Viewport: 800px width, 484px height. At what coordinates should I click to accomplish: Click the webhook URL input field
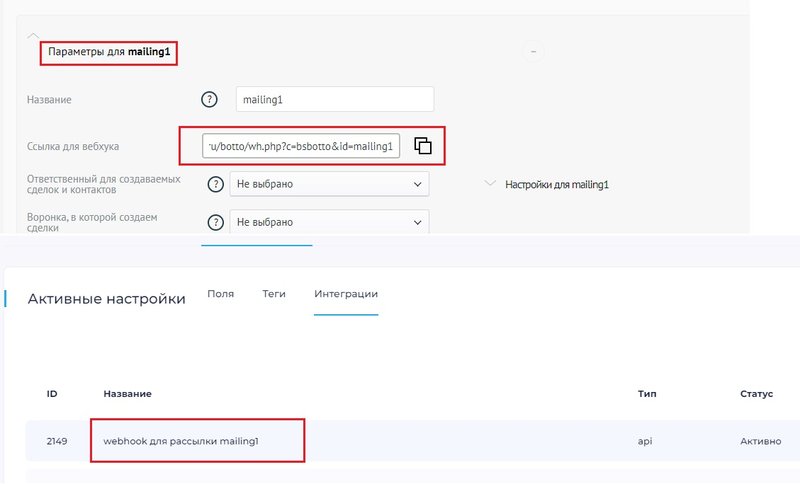[302, 146]
